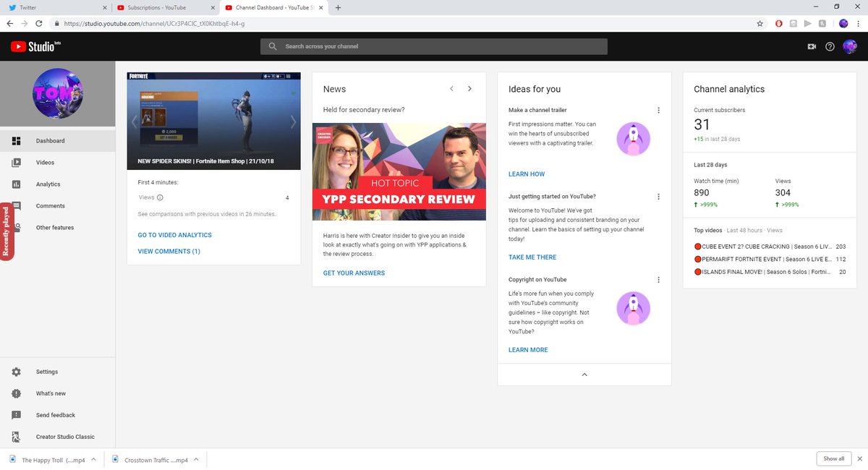Click Show all downloads button
This screenshot has width=868, height=470.
[x=833, y=458]
